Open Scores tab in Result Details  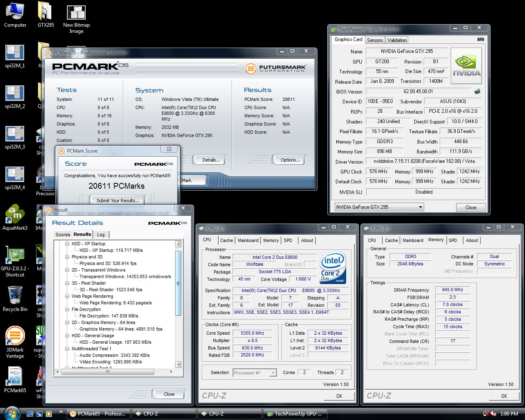click(x=63, y=235)
